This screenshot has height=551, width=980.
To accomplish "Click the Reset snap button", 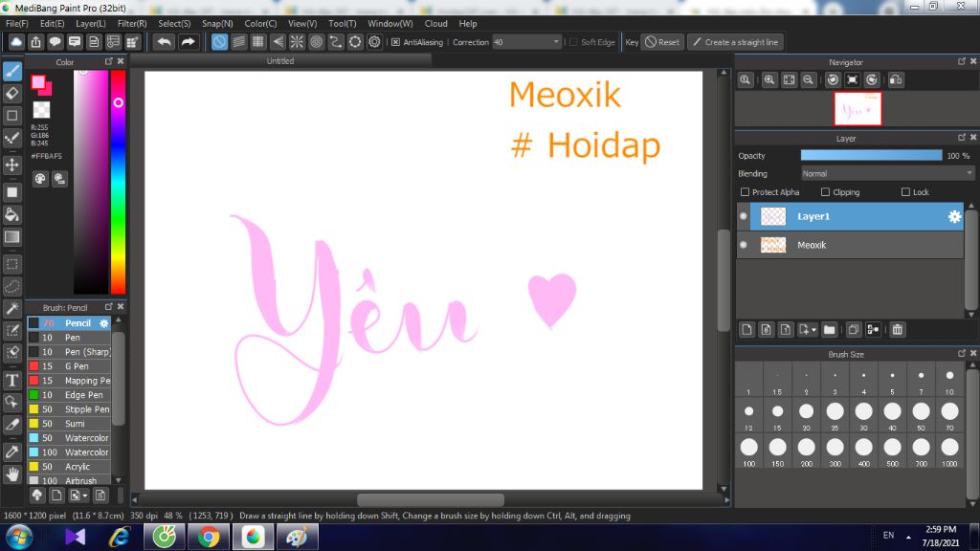I will tap(662, 42).
